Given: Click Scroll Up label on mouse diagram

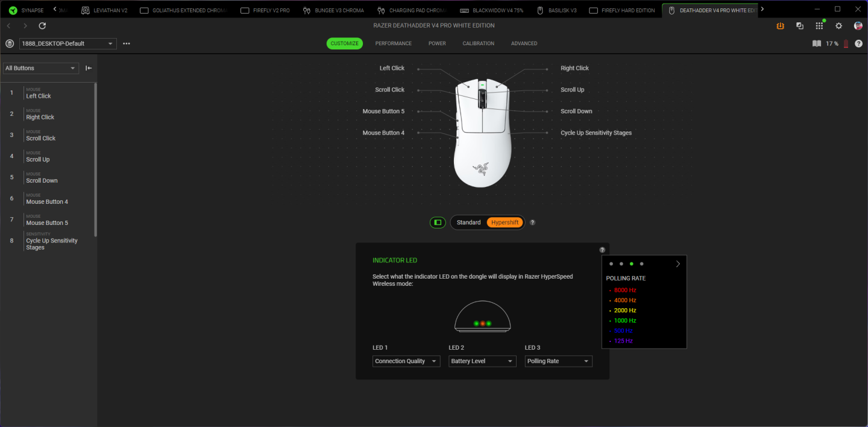Looking at the screenshot, I should [572, 90].
